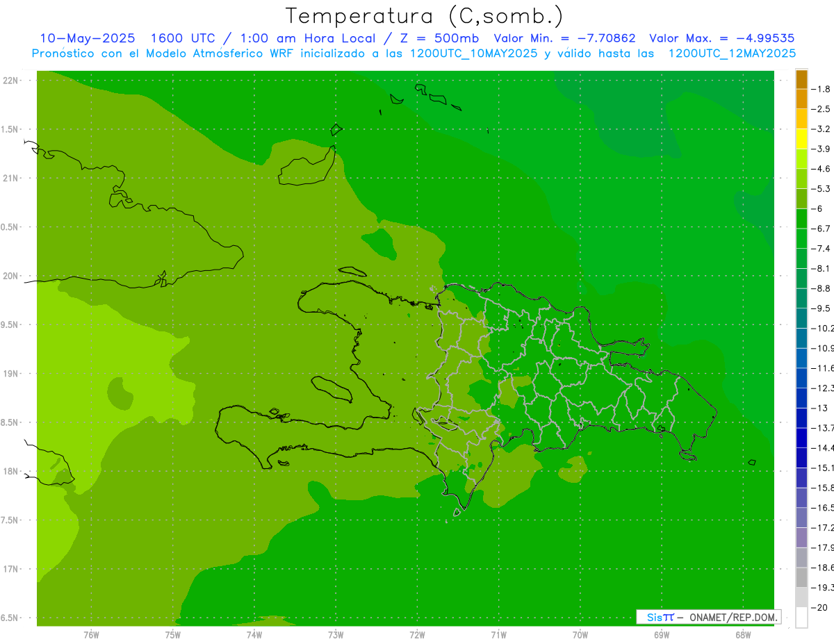Click the "-16.5" legend value
The height and width of the screenshot is (644, 834).
click(823, 508)
